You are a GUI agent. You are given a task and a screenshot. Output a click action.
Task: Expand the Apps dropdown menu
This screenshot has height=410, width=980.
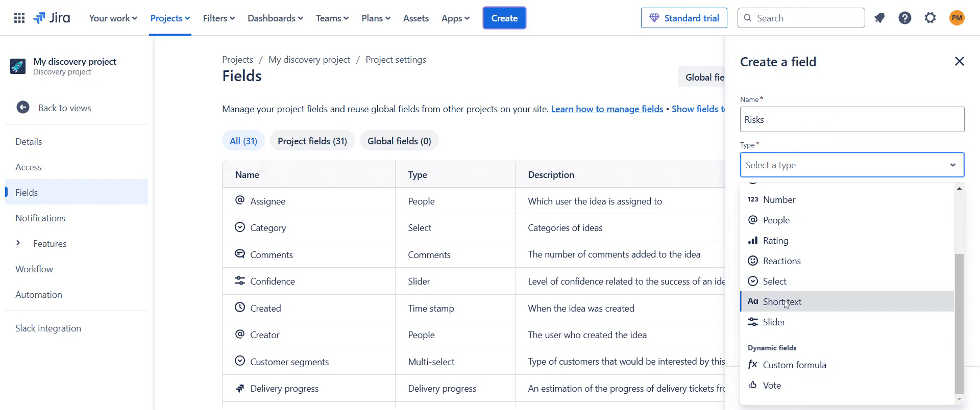tap(455, 18)
